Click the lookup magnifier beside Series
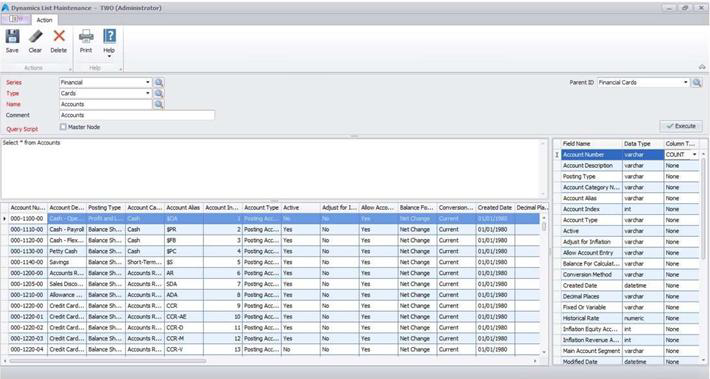Viewport: 710px width, 379px height. click(x=158, y=82)
